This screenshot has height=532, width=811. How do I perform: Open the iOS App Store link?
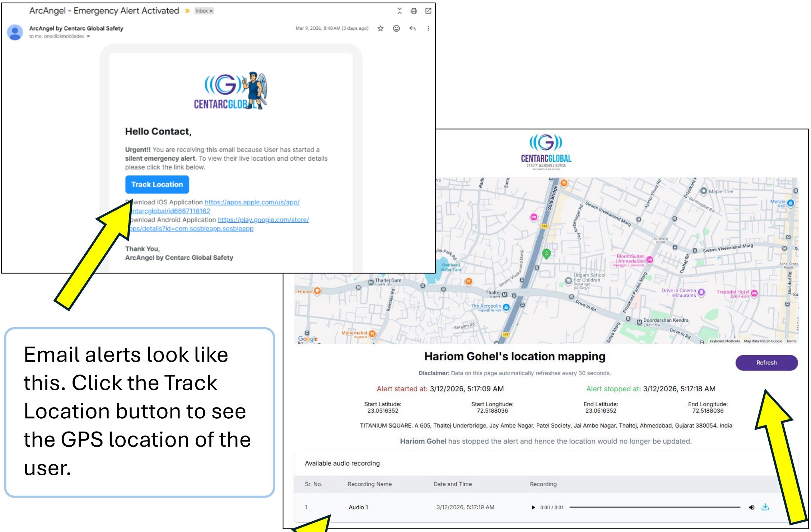click(x=252, y=202)
